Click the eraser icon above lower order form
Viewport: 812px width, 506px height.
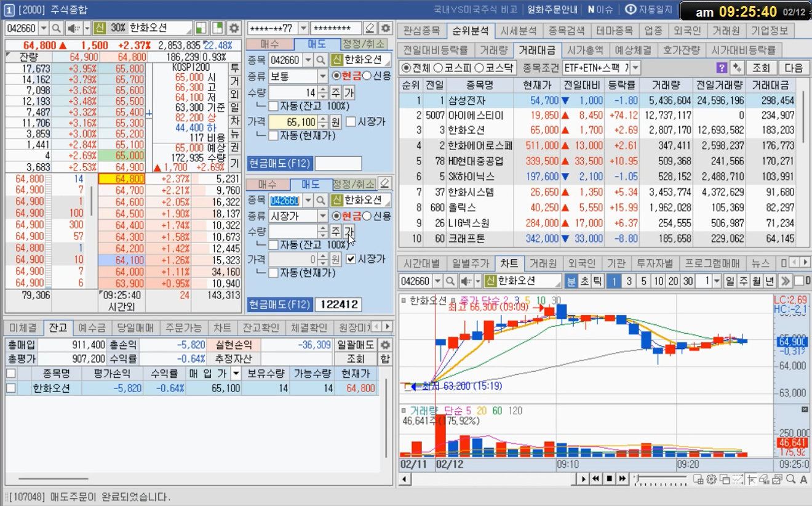click(x=385, y=183)
